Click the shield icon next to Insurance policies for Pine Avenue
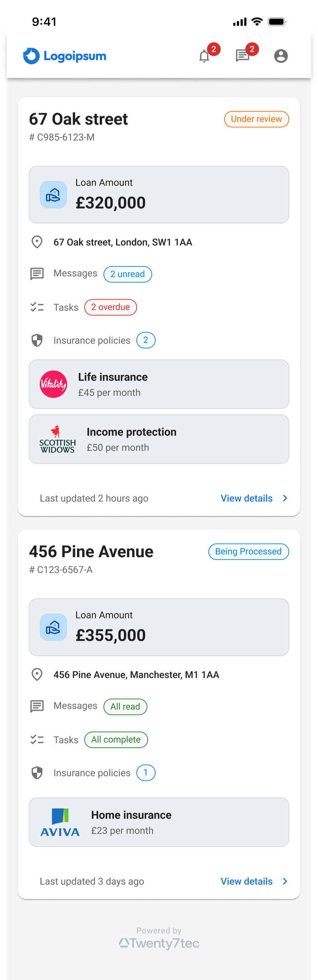Screen dimensions: 318x980 [37, 773]
